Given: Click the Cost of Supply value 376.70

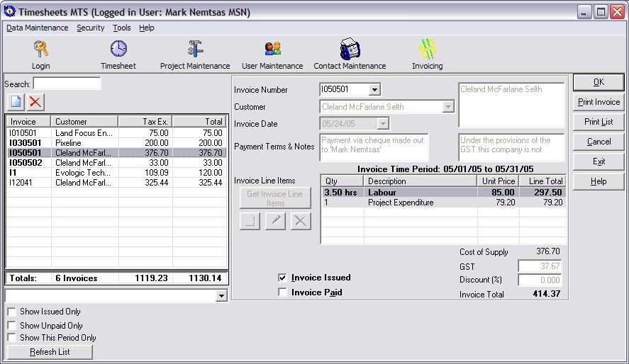Looking at the screenshot, I should point(548,251).
